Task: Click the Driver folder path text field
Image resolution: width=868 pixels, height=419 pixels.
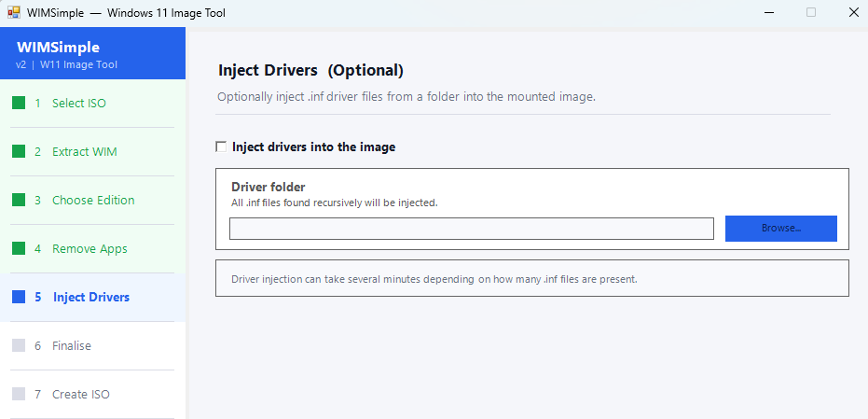Action: click(471, 229)
